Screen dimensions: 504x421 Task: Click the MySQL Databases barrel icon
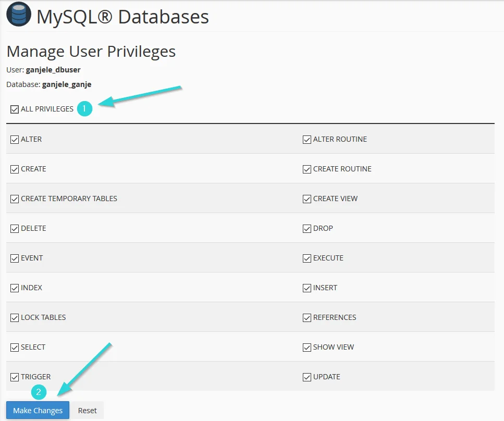pyautogui.click(x=19, y=14)
